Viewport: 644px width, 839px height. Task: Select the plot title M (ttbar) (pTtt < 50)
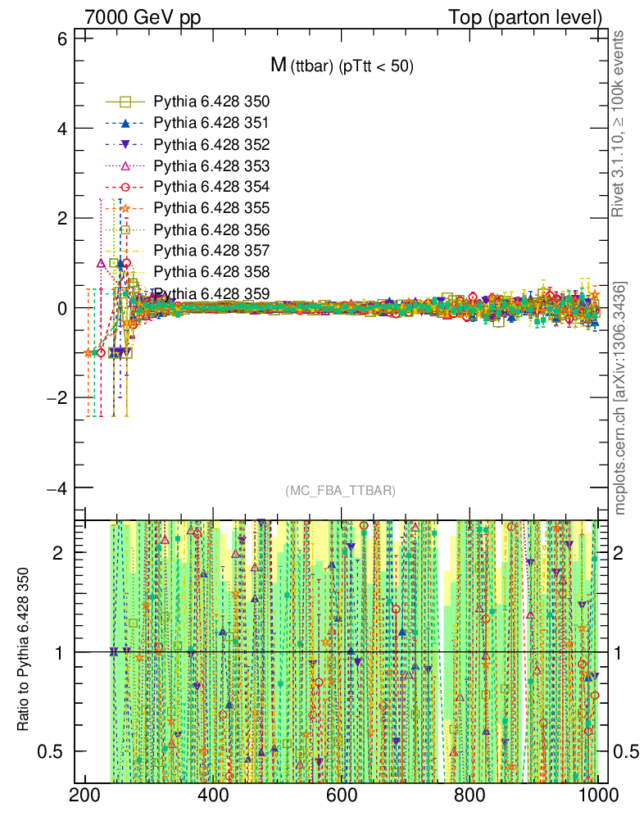click(x=342, y=66)
